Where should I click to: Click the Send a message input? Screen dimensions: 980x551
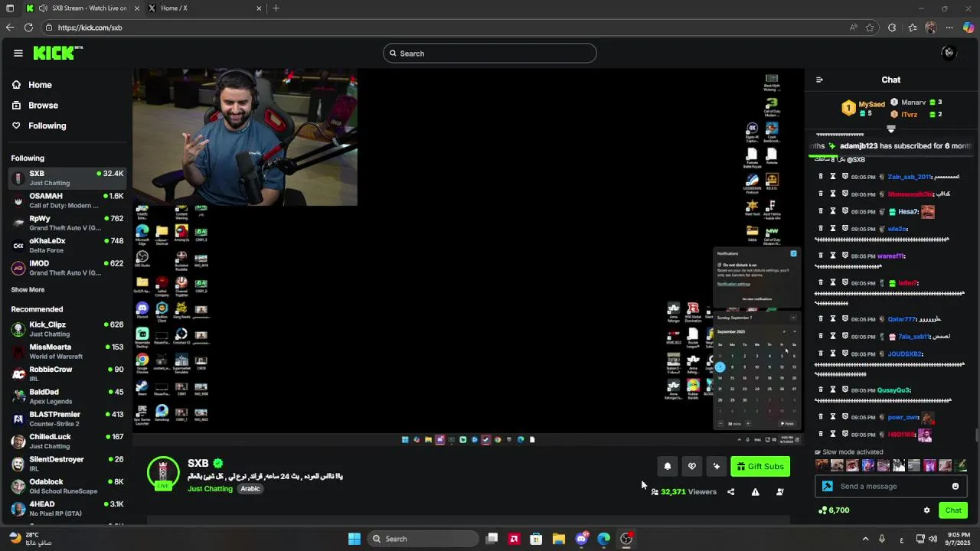891,487
